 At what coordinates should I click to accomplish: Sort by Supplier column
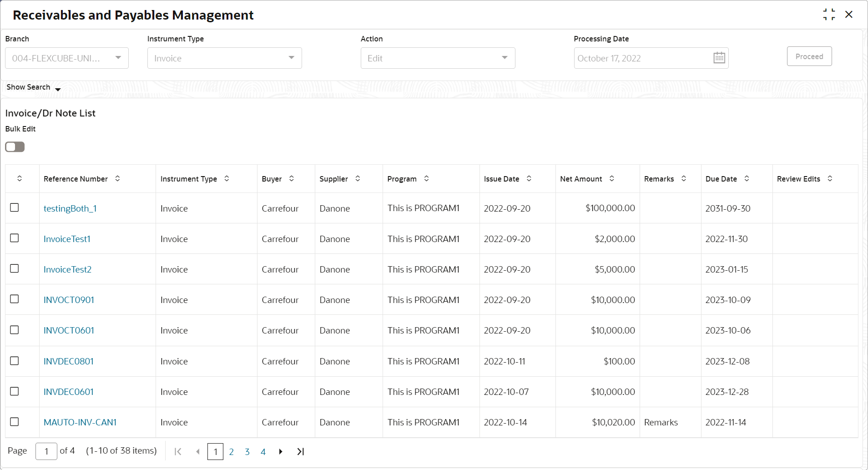coord(358,178)
